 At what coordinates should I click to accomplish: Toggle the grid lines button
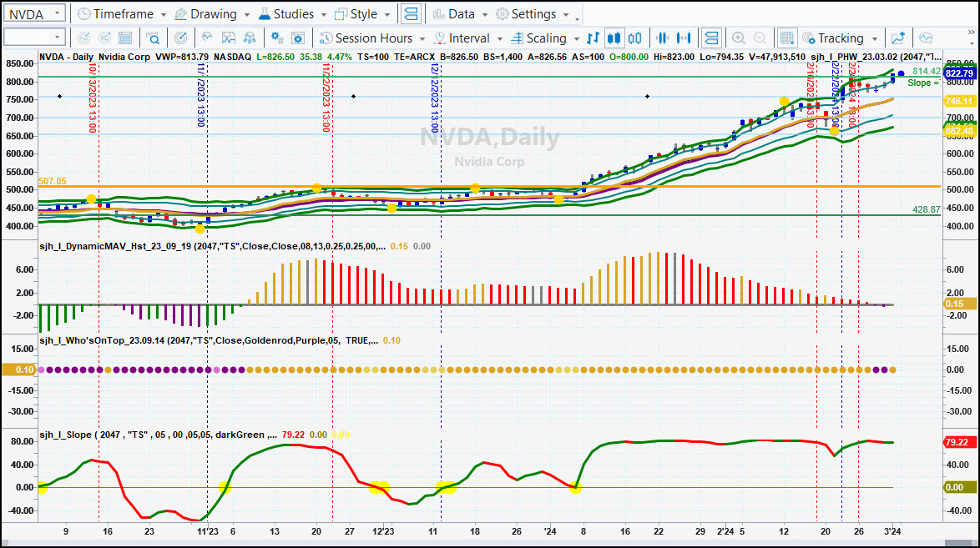787,38
